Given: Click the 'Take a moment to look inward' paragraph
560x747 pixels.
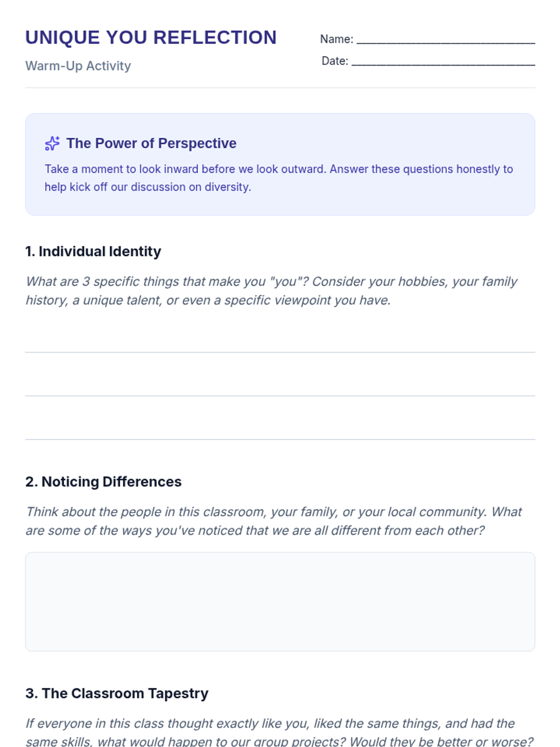Looking at the screenshot, I should point(279,178).
